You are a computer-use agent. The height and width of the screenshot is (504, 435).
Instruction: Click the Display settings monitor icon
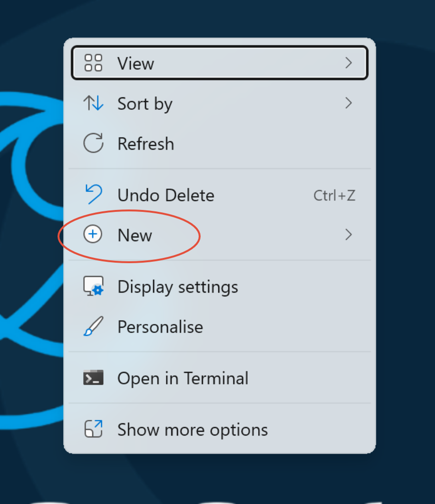pos(94,286)
